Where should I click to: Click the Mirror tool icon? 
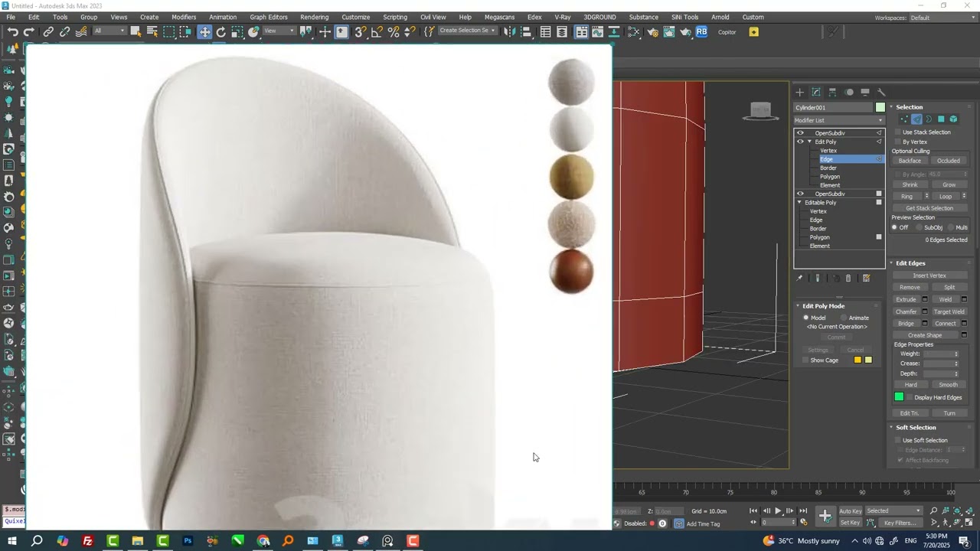point(509,31)
